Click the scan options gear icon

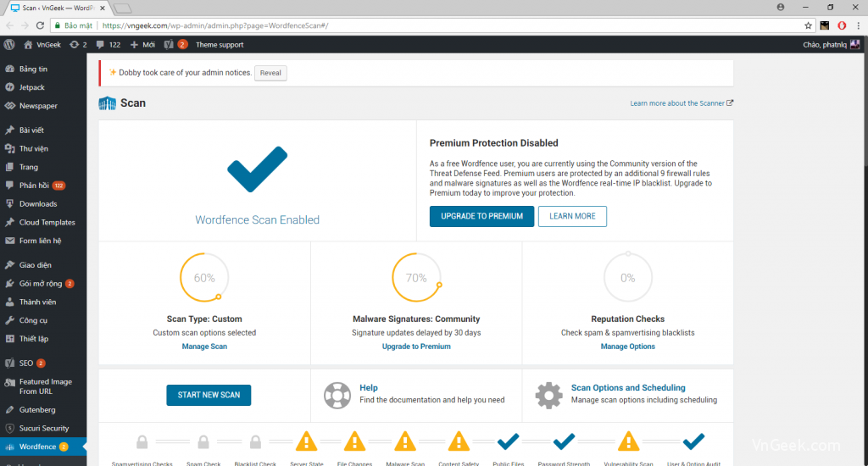[548, 395]
